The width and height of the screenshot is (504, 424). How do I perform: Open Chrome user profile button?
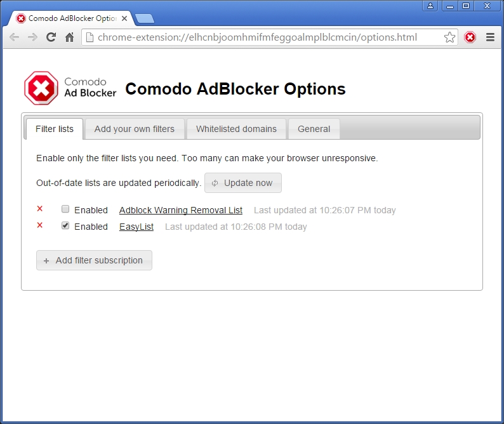tap(430, 6)
